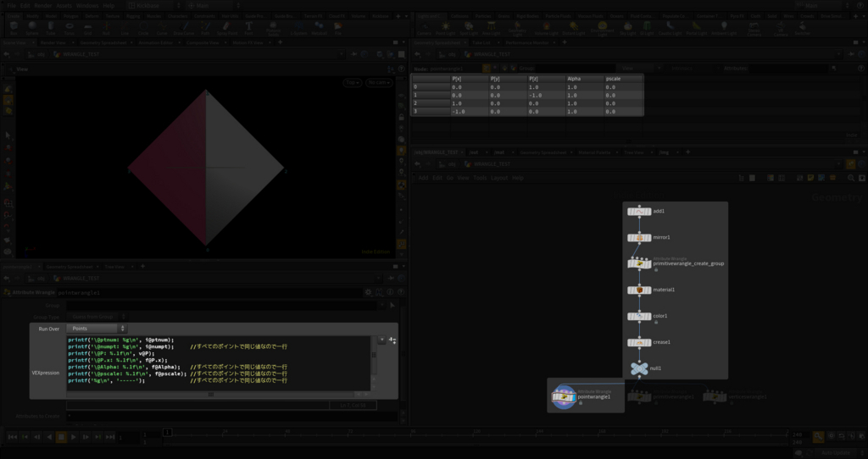868x459 pixels.
Task: Click row 3 header in spreadsheet
Action: pyautogui.click(x=430, y=112)
